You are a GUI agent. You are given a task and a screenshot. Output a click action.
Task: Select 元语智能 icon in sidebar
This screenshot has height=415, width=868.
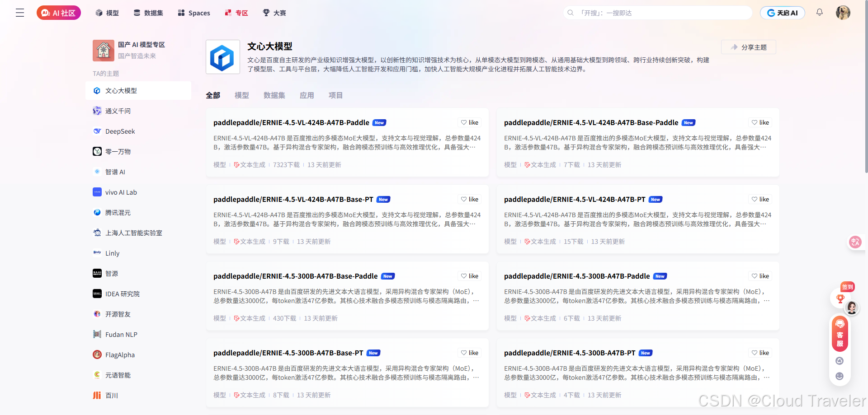point(97,375)
